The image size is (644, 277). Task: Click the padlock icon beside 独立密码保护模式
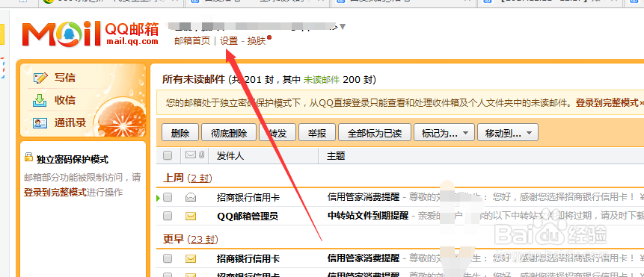coord(28,157)
